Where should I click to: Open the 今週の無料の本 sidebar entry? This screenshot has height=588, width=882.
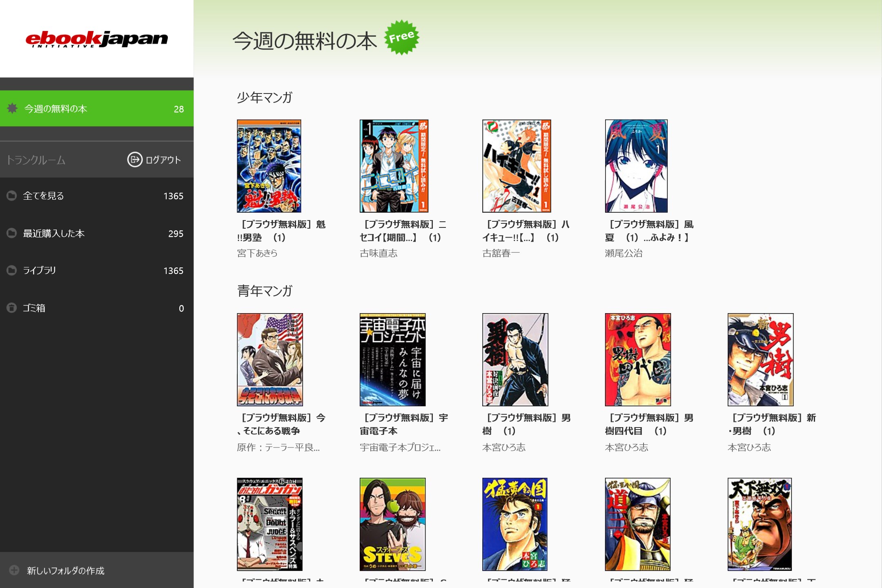(x=97, y=109)
